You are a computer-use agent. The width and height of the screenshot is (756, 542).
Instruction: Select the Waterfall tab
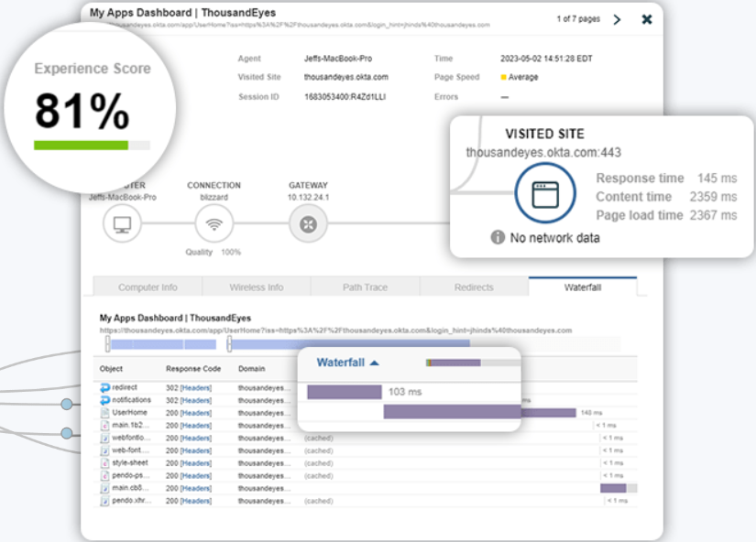point(583,287)
